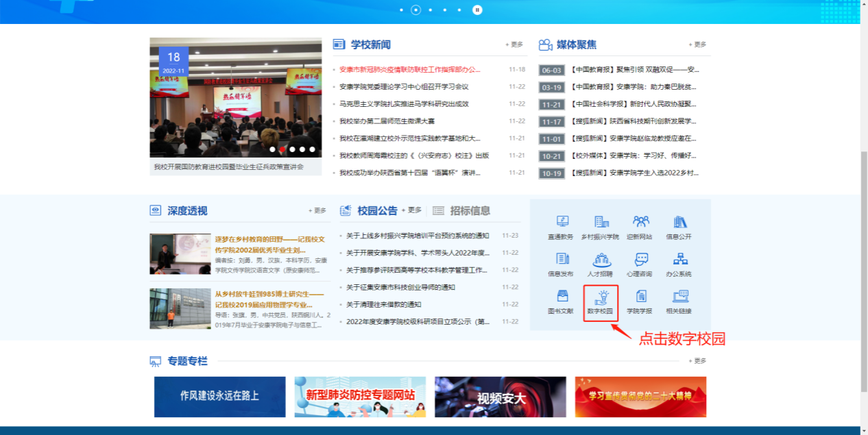Open the 人才招聘 recruitment icon
This screenshot has width=868, height=435.
(601, 260)
